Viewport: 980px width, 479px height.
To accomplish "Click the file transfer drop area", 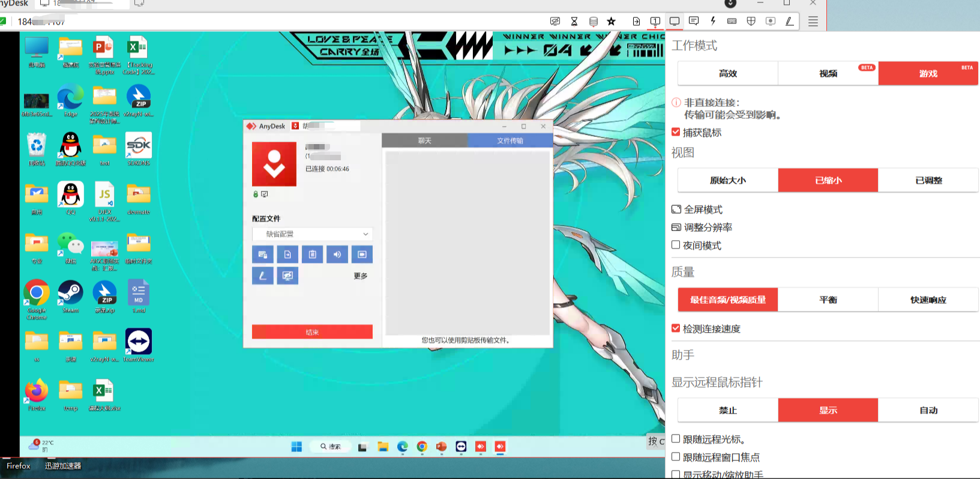I will coord(467,243).
